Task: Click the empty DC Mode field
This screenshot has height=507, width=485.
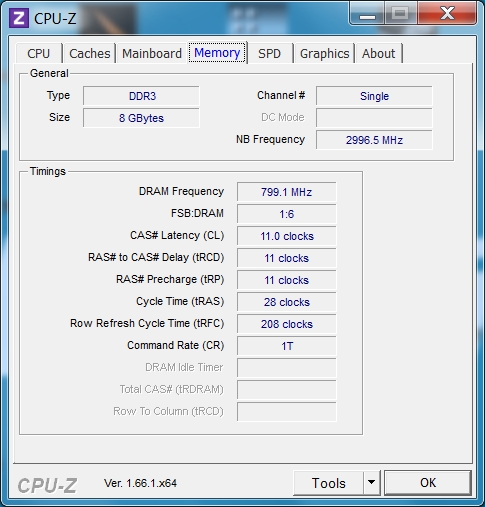Action: [374, 118]
